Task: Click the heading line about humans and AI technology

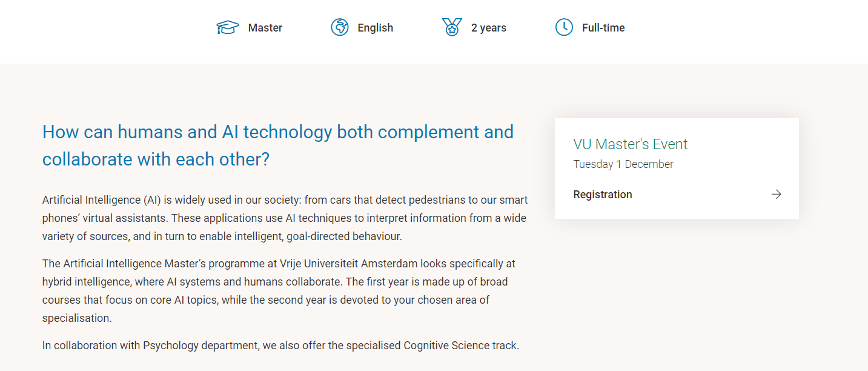Action: click(x=278, y=132)
